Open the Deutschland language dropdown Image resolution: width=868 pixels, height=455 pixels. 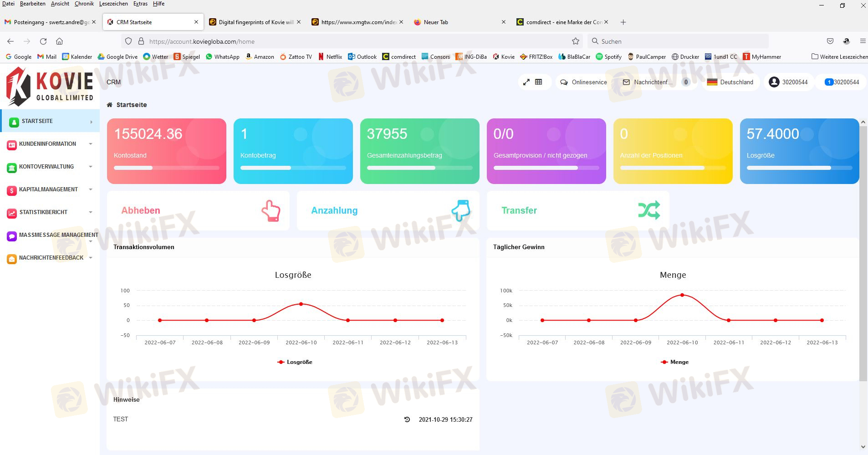[730, 82]
